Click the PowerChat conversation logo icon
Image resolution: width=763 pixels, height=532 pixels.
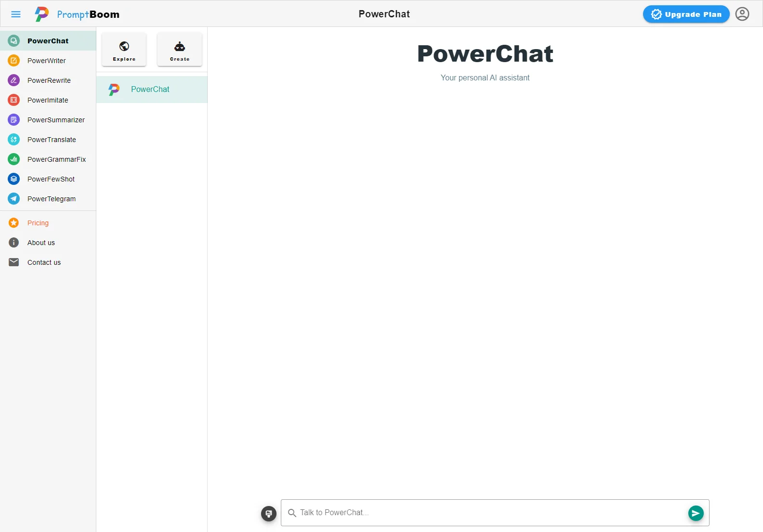pyautogui.click(x=114, y=90)
